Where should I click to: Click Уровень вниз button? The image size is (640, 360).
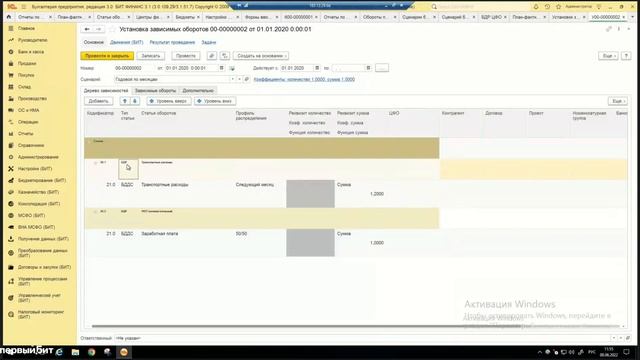(x=215, y=101)
